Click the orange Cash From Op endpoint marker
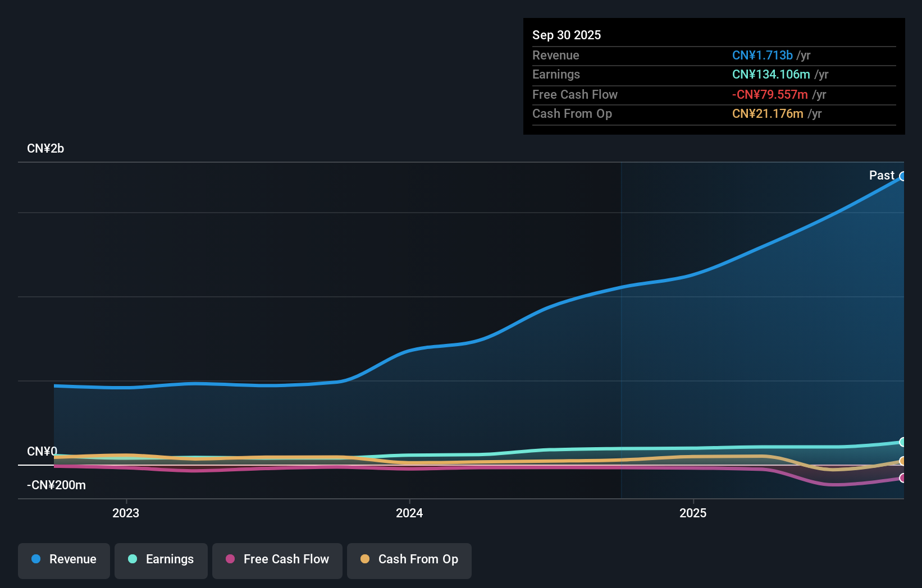 902,461
